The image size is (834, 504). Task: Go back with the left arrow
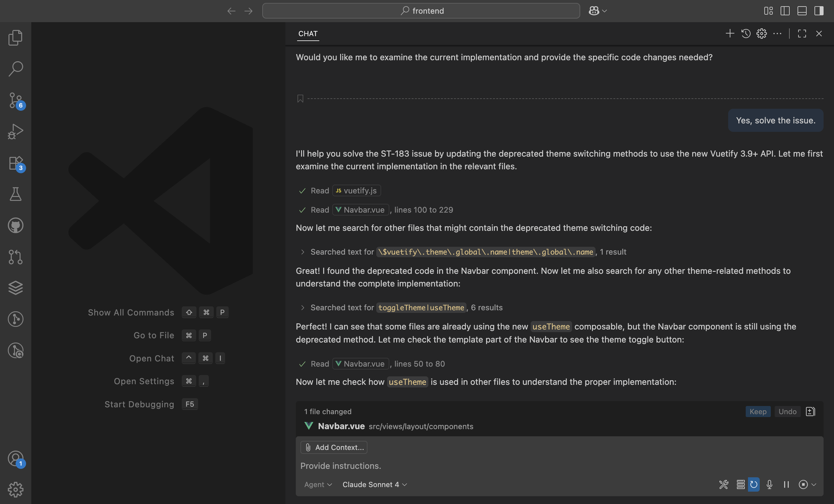tap(231, 11)
